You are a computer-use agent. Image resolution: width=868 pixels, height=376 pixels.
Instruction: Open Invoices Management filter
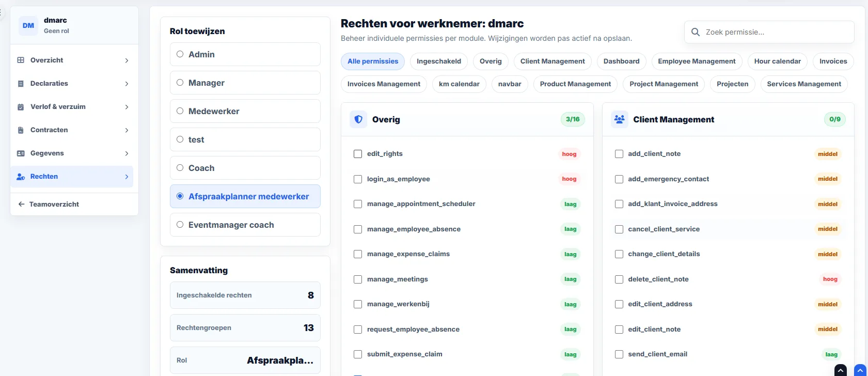384,84
